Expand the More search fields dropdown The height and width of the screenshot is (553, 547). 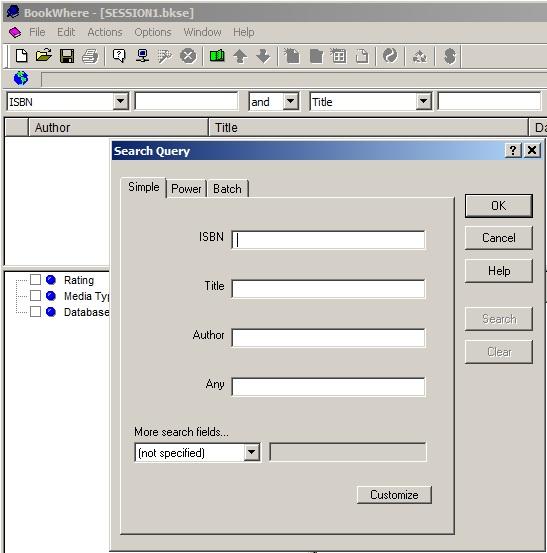tap(252, 452)
